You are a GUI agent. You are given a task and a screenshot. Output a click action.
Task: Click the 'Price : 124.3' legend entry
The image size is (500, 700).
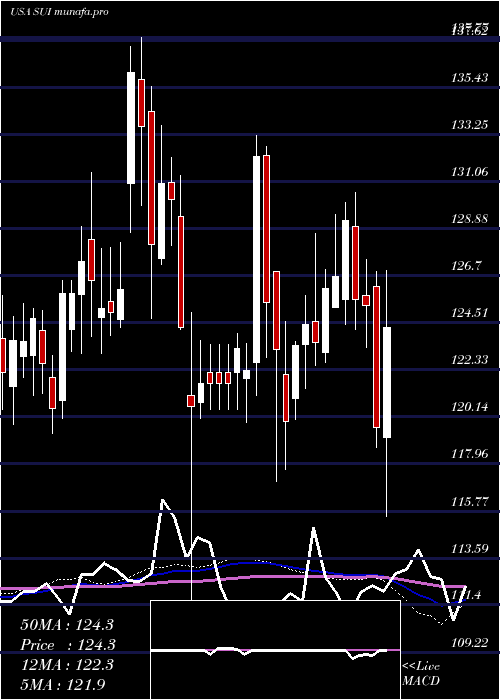(x=68, y=645)
